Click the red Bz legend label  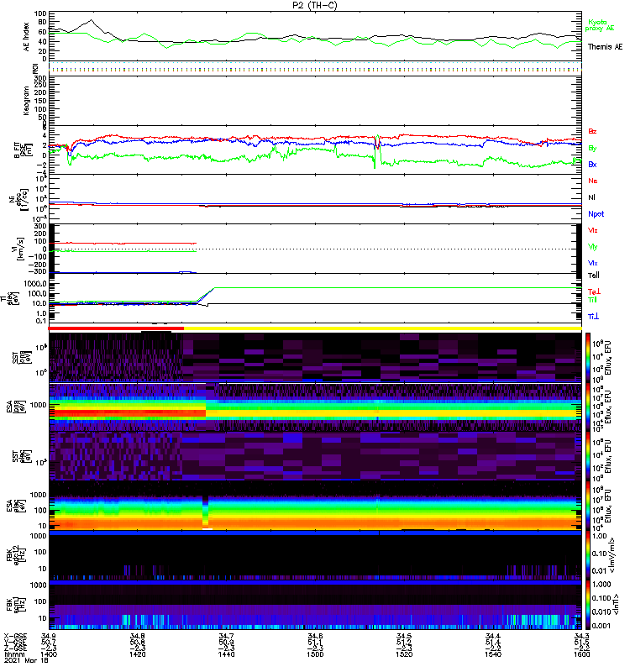pos(592,132)
